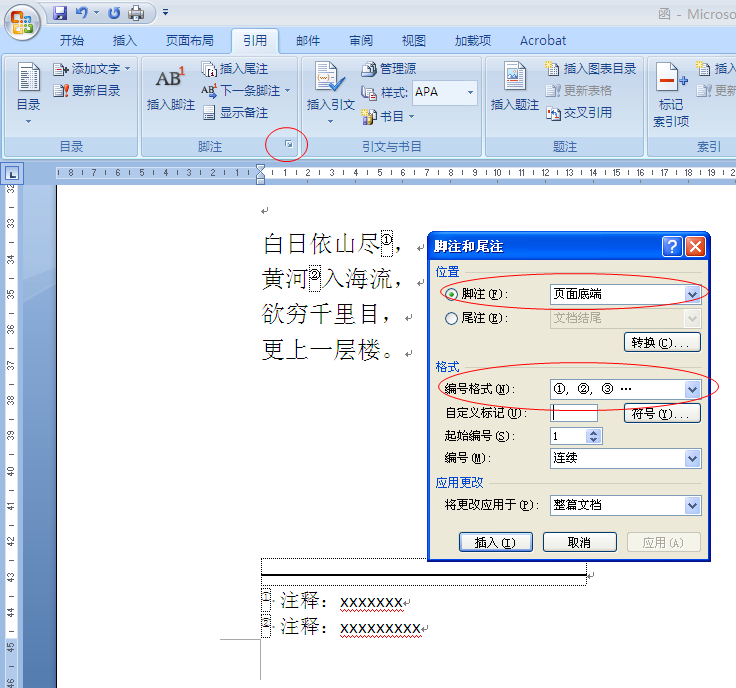Click 插入引文 insert citation
The image size is (736, 688).
pyautogui.click(x=330, y=92)
